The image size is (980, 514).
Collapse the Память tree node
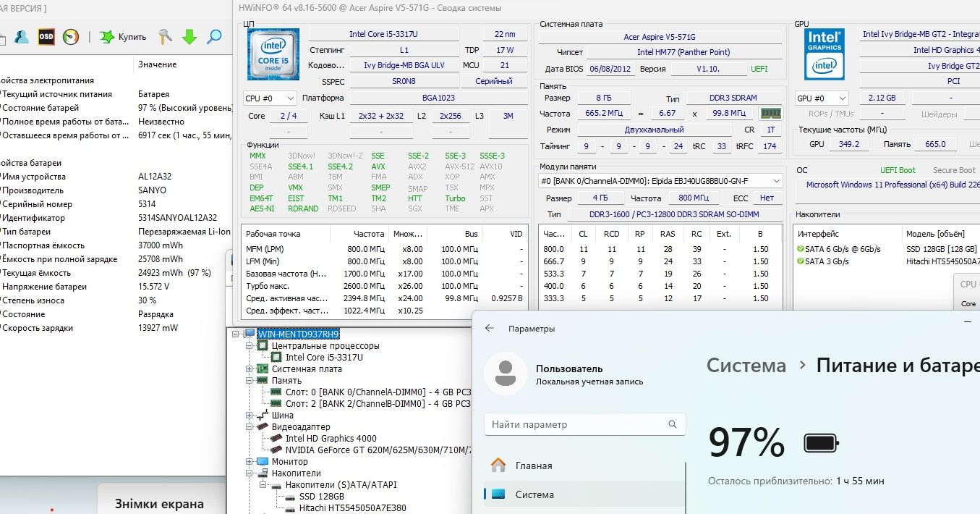coord(250,380)
